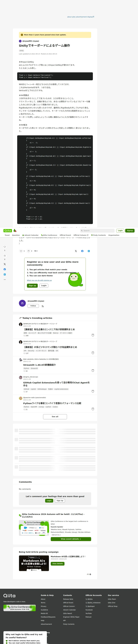Click the green Signup button in the navigation bar

(x=130, y=231)
